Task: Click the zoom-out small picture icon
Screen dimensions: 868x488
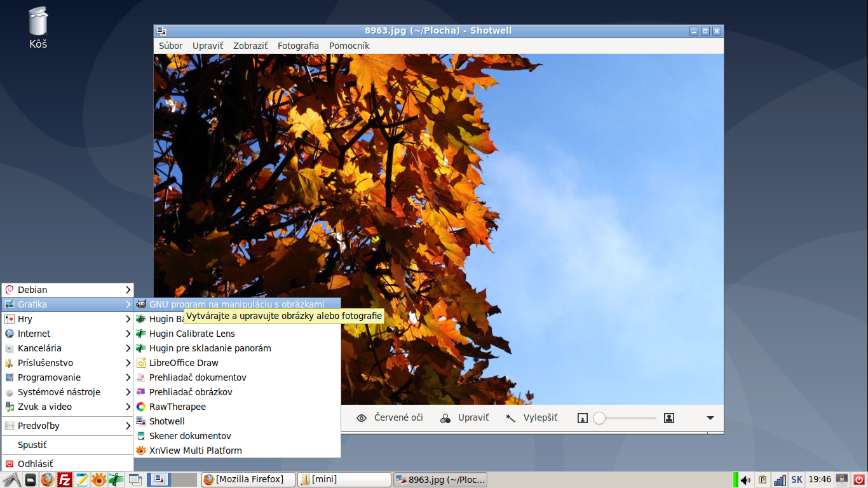Action: [583, 418]
